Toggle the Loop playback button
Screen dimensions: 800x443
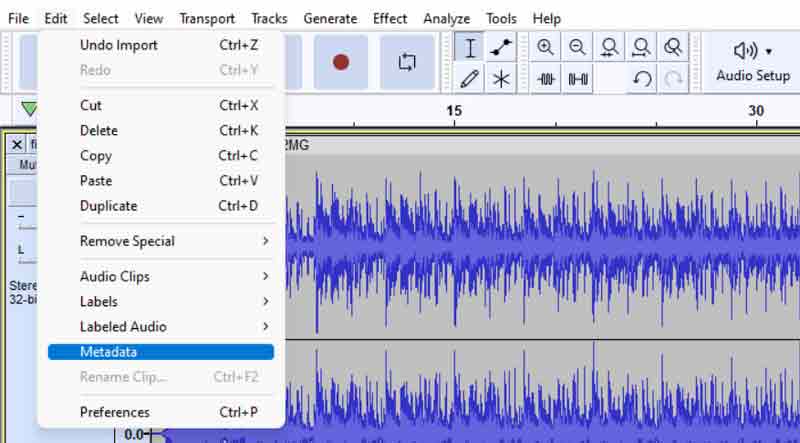407,62
